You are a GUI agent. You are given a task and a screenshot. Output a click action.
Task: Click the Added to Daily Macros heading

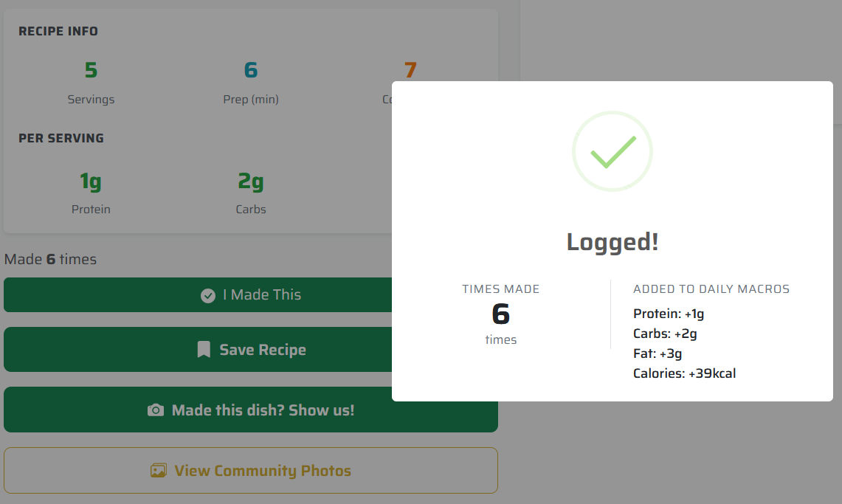[x=711, y=289]
